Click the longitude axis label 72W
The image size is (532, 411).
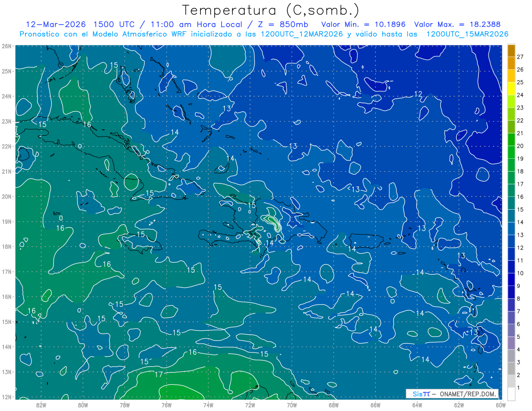pos(250,405)
